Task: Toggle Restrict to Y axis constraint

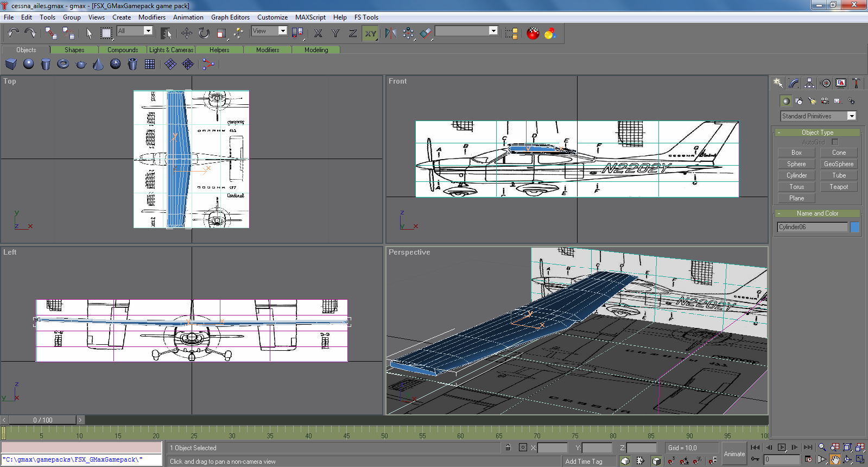Action: [x=335, y=33]
